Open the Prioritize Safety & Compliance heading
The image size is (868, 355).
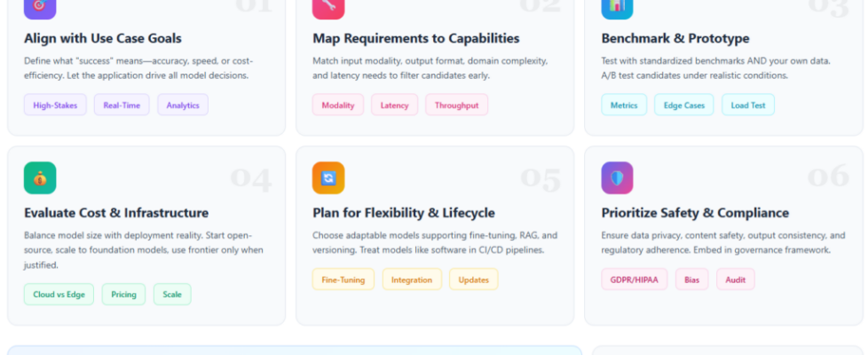click(x=695, y=213)
